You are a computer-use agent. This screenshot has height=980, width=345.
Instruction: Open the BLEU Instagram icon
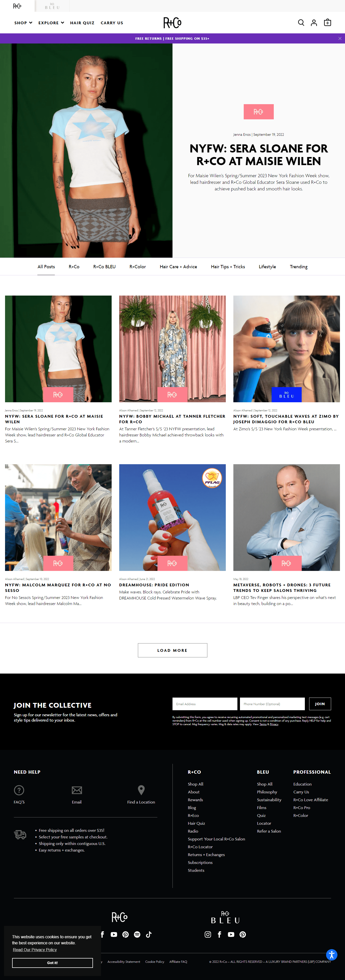pyautogui.click(x=208, y=934)
